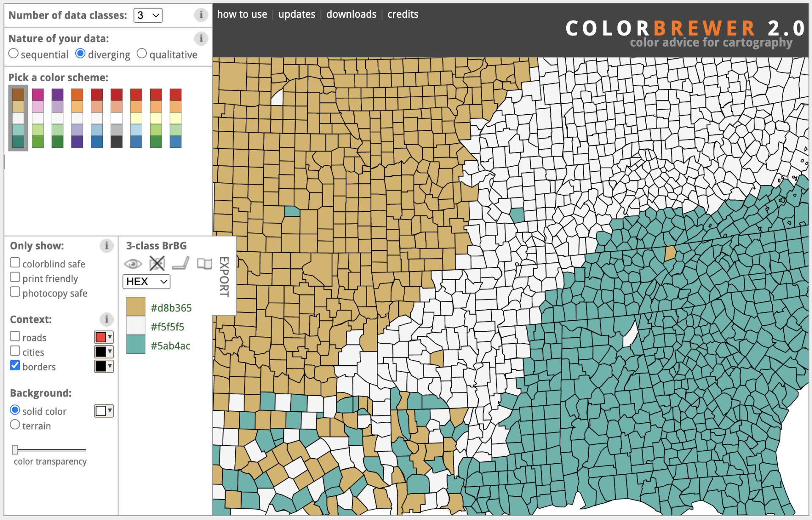Image resolution: width=812 pixels, height=520 pixels.
Task: Click the credits navigation link
Action: click(x=402, y=14)
